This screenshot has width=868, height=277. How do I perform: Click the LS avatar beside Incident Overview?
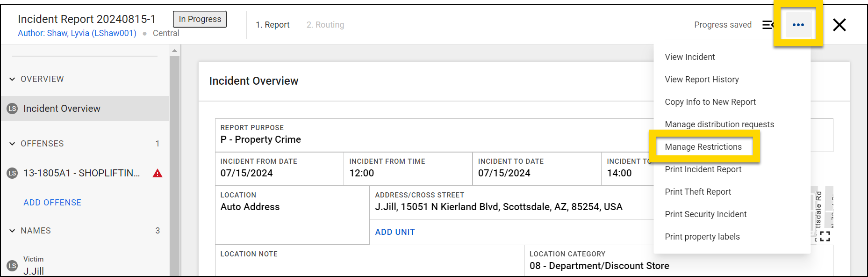tap(12, 109)
